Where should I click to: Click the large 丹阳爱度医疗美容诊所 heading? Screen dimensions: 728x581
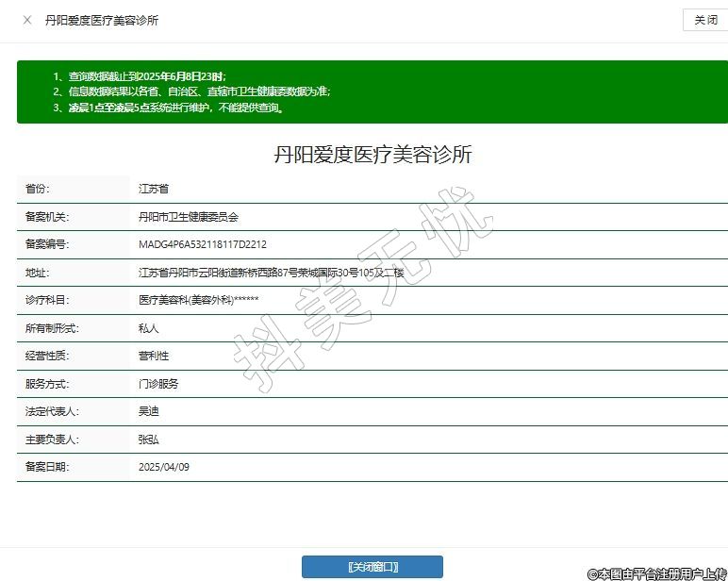pyautogui.click(x=372, y=156)
